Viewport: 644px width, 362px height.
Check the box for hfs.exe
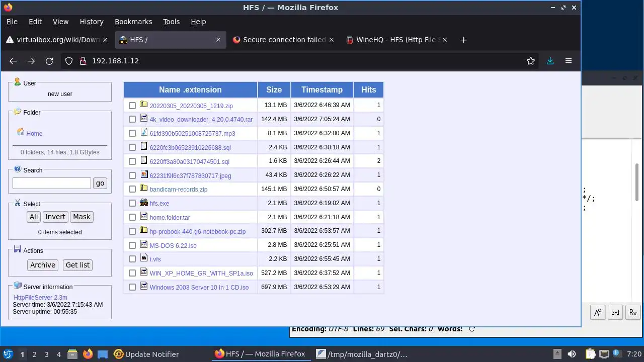[x=132, y=203]
